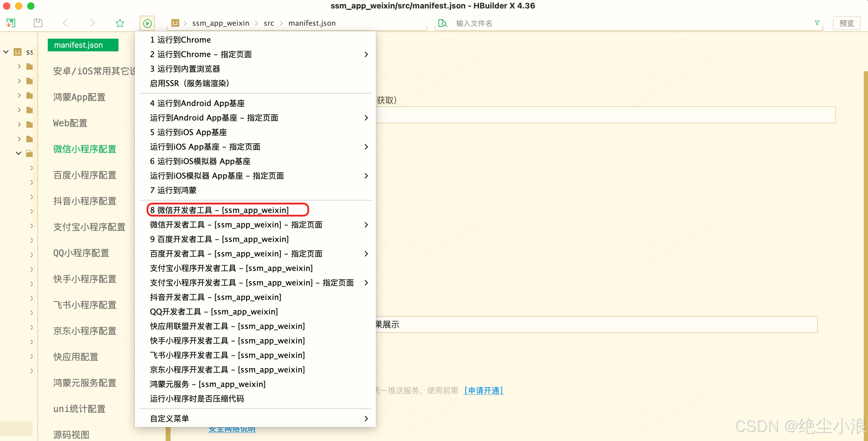Click the save file icon
868x441 pixels.
[x=38, y=23]
